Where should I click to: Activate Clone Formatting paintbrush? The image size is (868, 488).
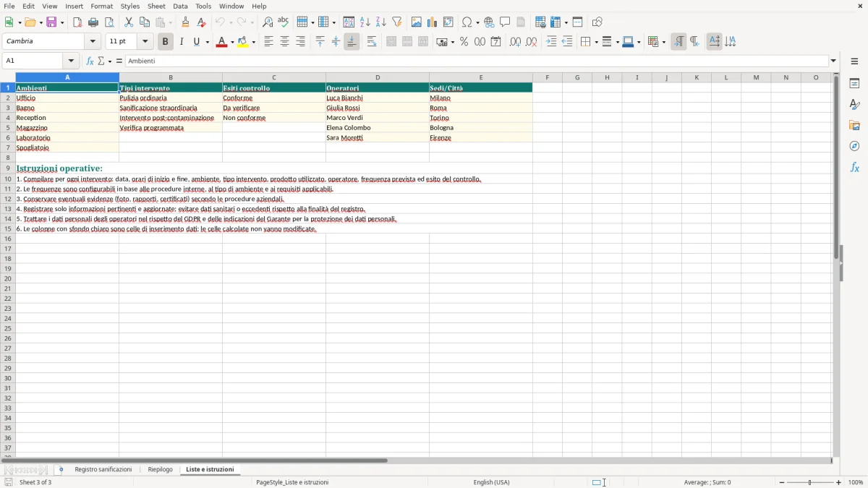point(186,22)
